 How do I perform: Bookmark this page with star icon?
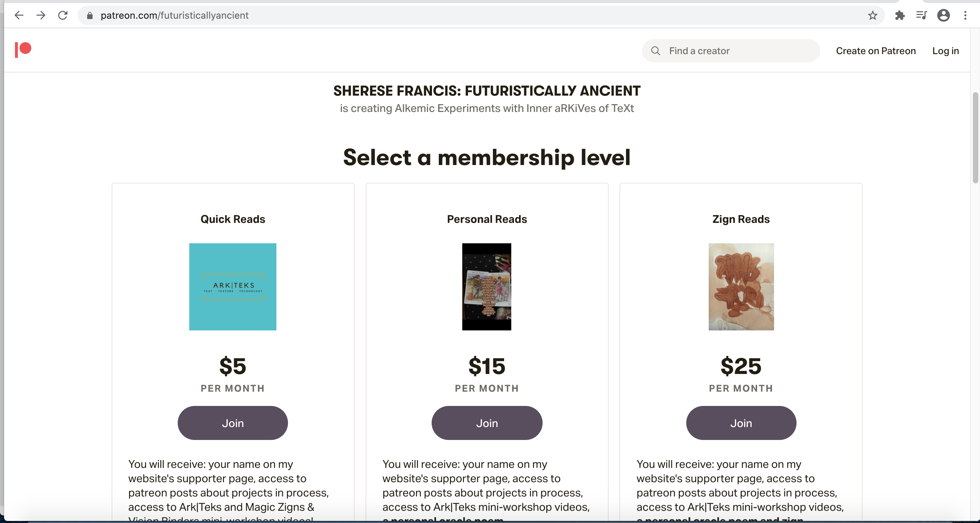(x=872, y=16)
